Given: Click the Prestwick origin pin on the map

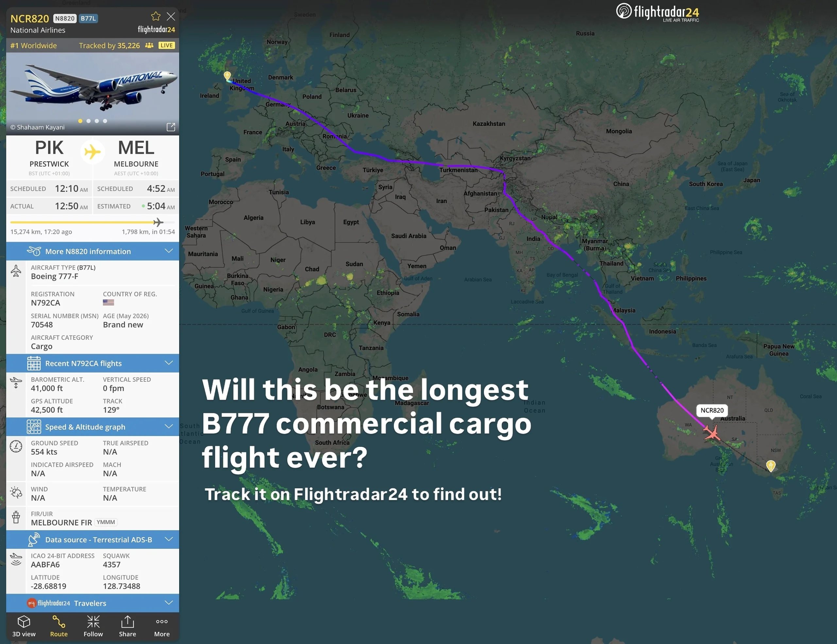Looking at the screenshot, I should (x=227, y=76).
